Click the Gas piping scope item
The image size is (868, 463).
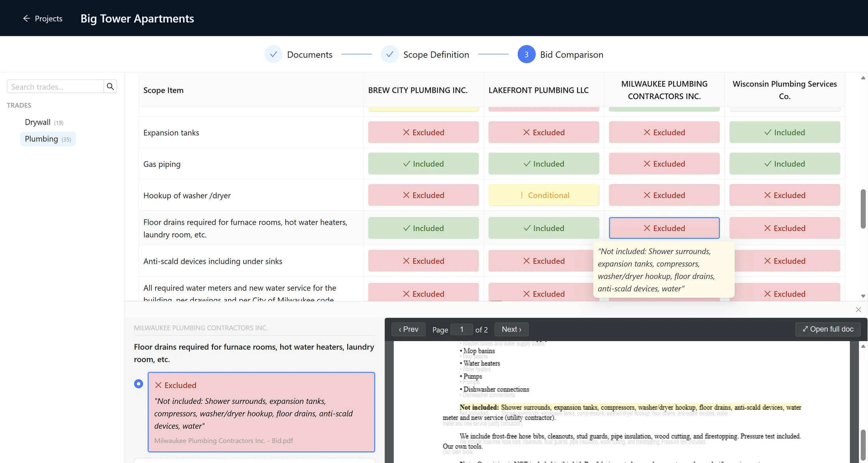pos(162,164)
